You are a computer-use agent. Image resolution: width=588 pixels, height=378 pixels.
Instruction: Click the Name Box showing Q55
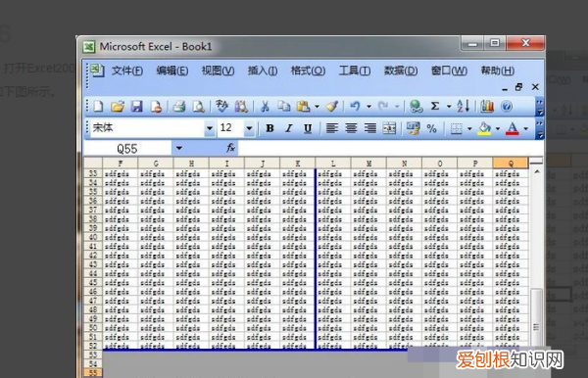(127, 148)
